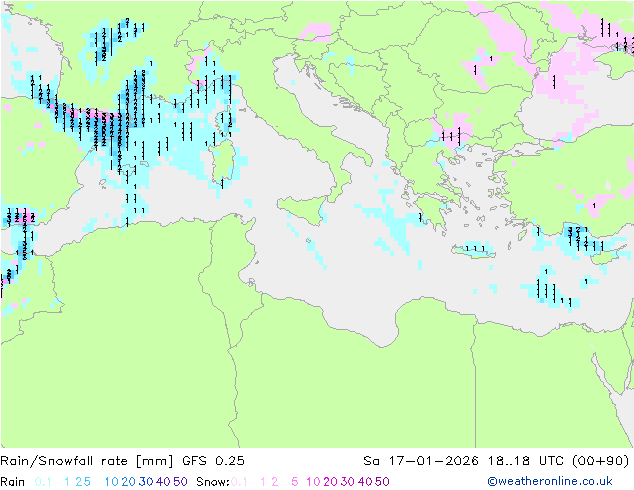Pick the 30 value in Rain legend

(146, 482)
